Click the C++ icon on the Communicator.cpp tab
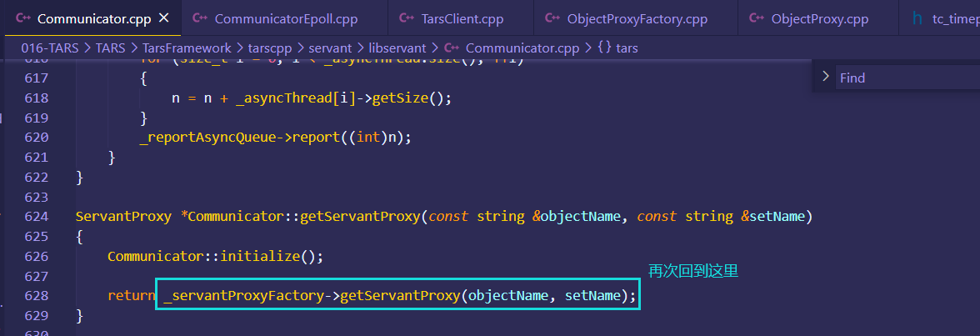Image resolution: width=980 pixels, height=336 pixels. click(x=23, y=18)
